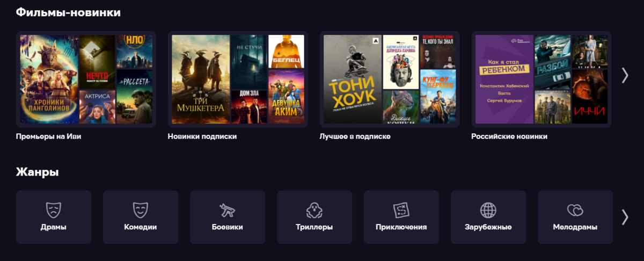This screenshot has height=261, width=644.
Task: Click the Хроники Панголинов poster
Action: point(49,79)
